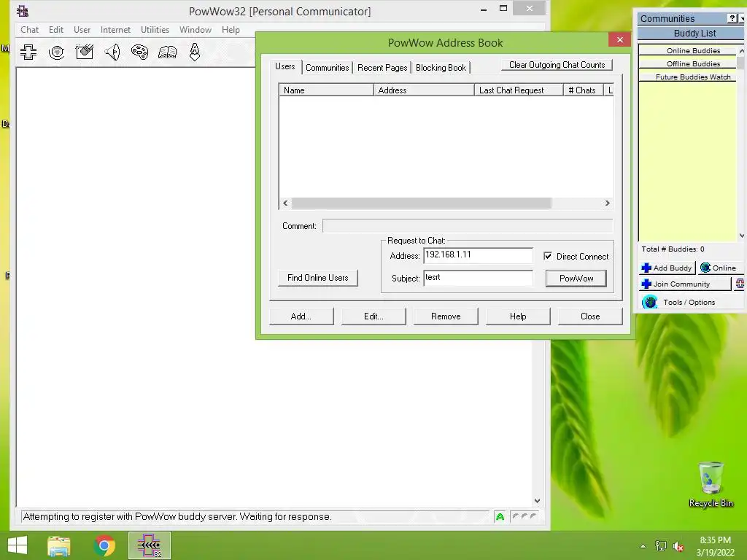Image resolution: width=747 pixels, height=560 pixels.
Task: Click the globe icon next to Tools / Options
Action: tap(650, 302)
